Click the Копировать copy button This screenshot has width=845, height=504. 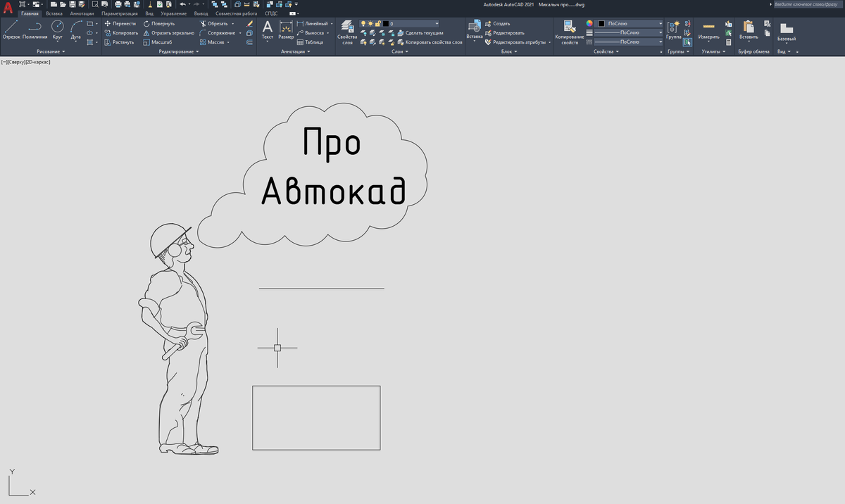120,32
